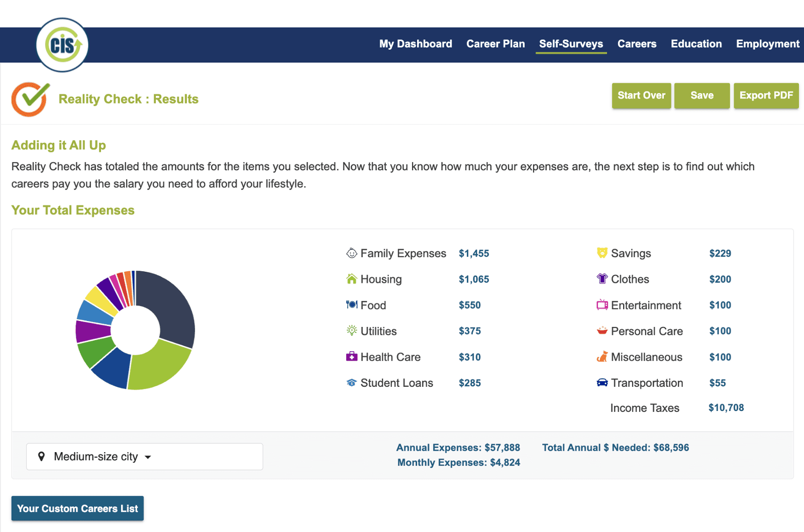This screenshot has height=532, width=804.
Task: Click the Utilities light bulb icon
Action: pyautogui.click(x=351, y=331)
